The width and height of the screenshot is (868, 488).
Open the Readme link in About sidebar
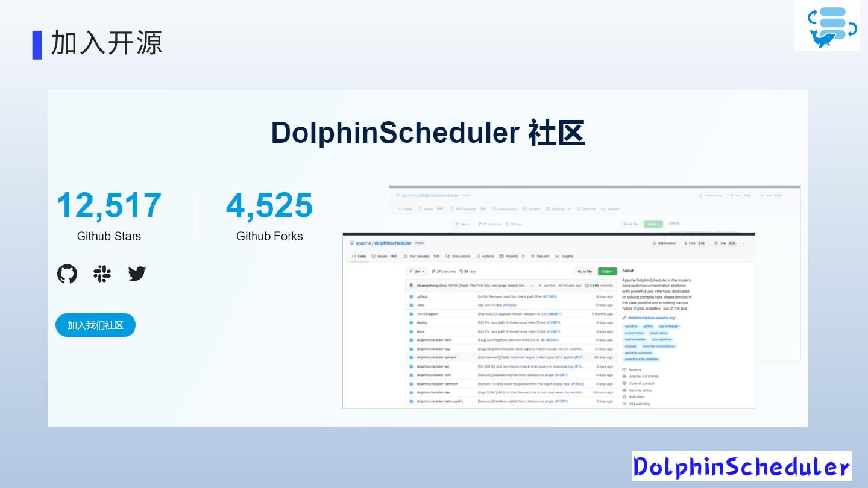(x=632, y=370)
